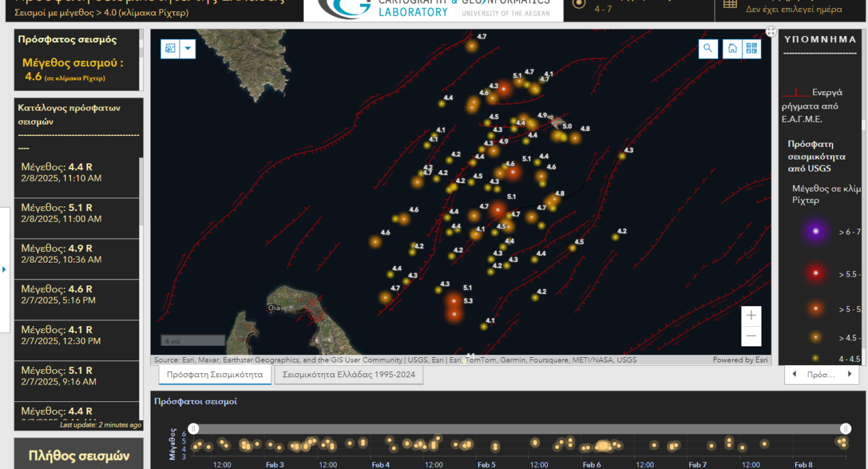Switch to Σεισμικότητα Ελλάδας 1995-2024 tab
The image size is (868, 469).
(x=349, y=375)
